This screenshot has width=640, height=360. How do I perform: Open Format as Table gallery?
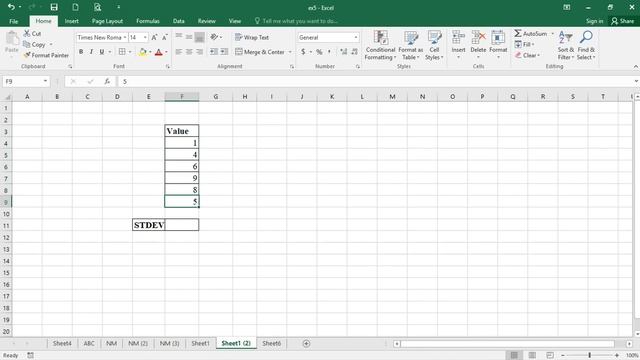pyautogui.click(x=411, y=45)
